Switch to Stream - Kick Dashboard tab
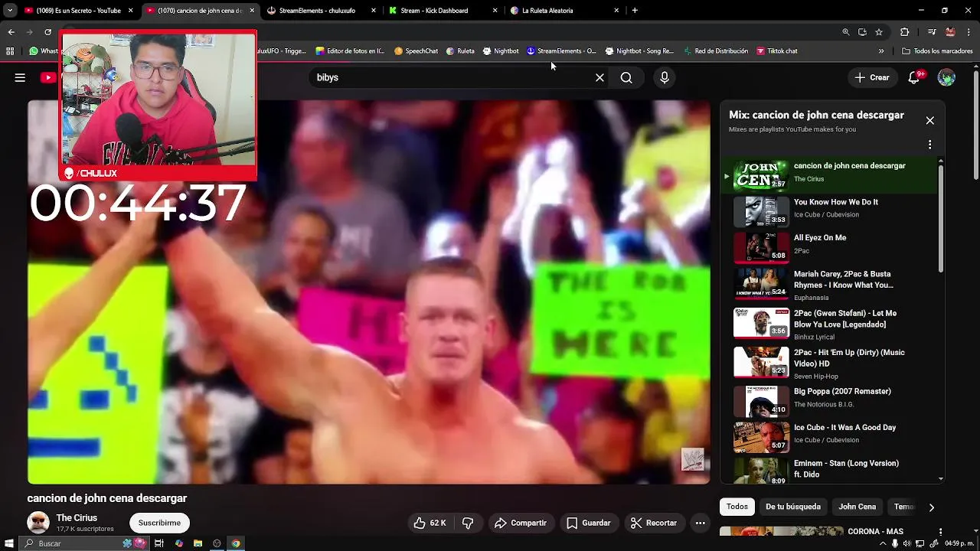Screen dimensions: 980x551 coord(443,11)
